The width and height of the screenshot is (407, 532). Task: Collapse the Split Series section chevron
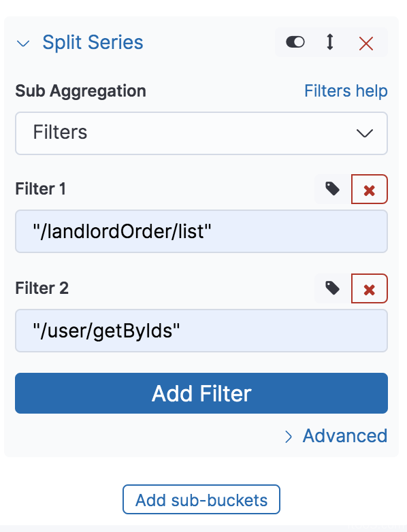click(x=23, y=44)
